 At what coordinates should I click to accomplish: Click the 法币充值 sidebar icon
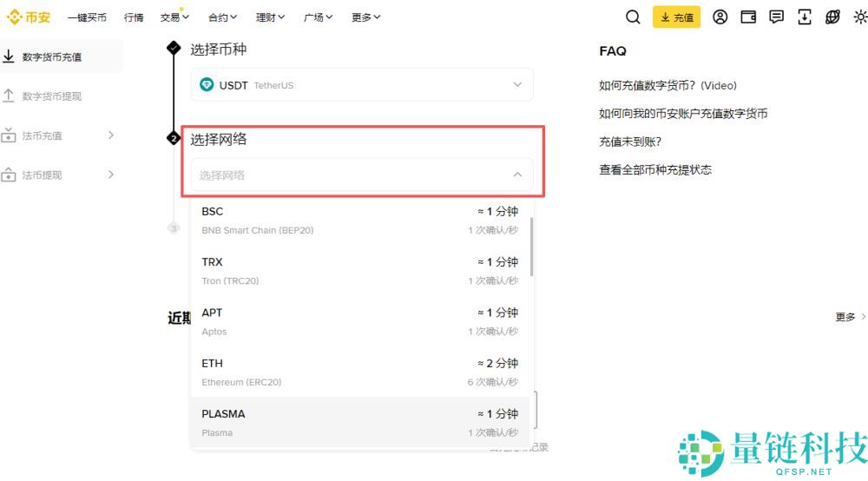coord(9,135)
